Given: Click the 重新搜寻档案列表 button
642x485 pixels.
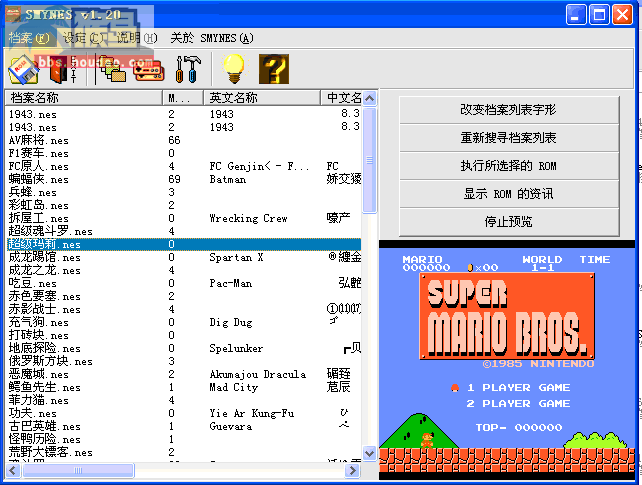Looking at the screenshot, I should 509,138.
